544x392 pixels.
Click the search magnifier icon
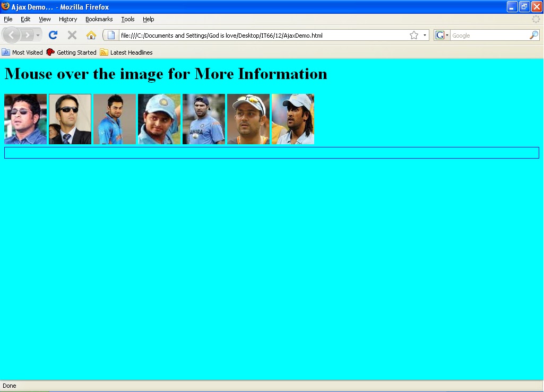point(533,35)
